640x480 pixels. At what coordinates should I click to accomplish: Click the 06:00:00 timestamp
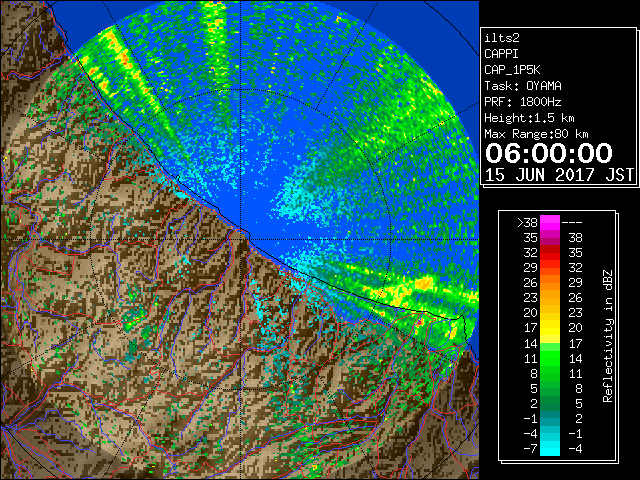click(549, 153)
